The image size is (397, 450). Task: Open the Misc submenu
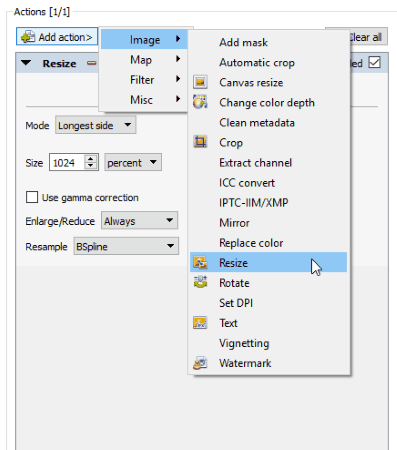point(144,100)
